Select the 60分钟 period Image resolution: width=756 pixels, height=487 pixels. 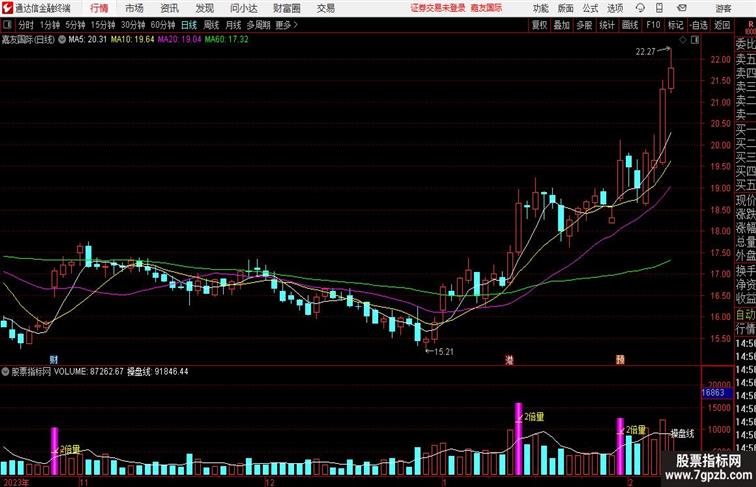(x=163, y=25)
